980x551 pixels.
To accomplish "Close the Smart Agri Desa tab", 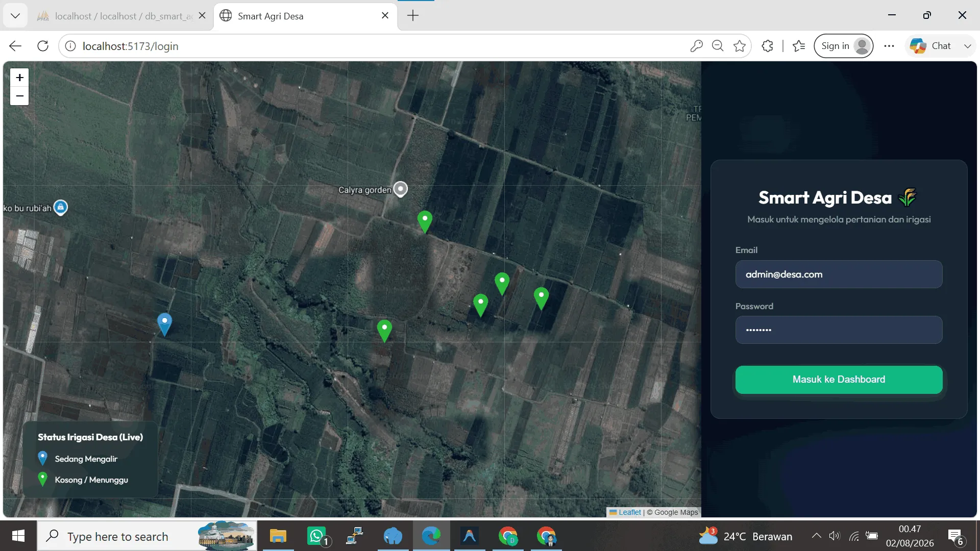I will [x=385, y=16].
